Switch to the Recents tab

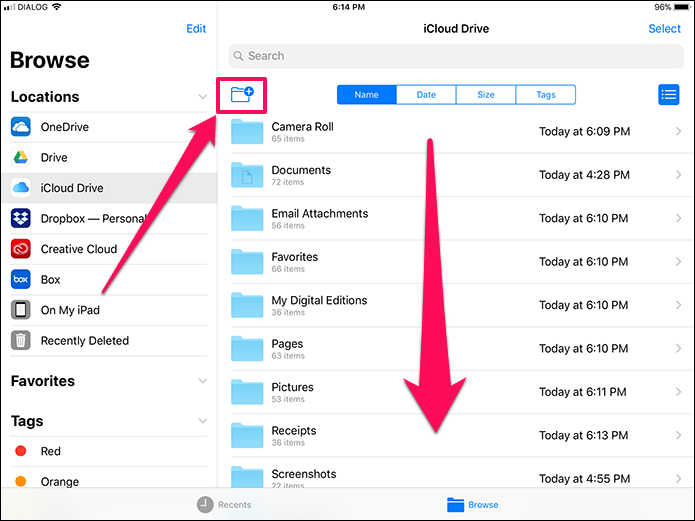(224, 505)
